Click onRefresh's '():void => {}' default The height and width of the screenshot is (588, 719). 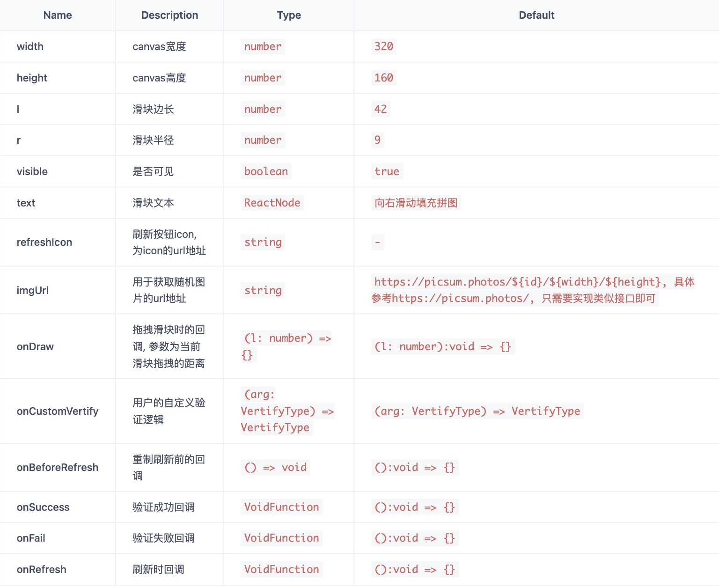click(x=415, y=569)
